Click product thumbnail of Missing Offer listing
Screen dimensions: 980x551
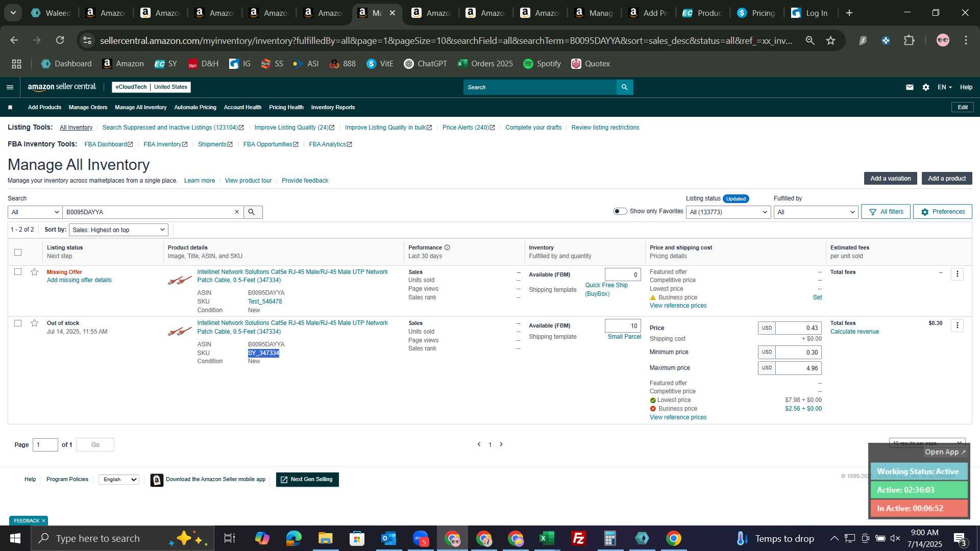tap(180, 280)
